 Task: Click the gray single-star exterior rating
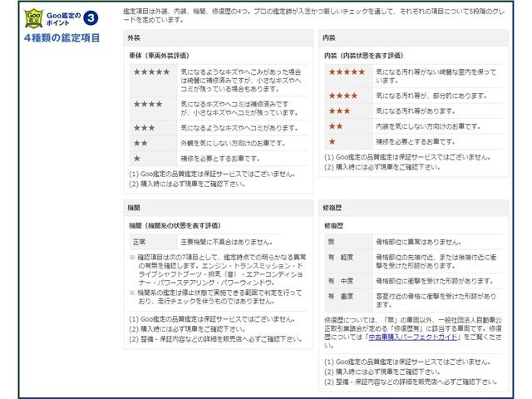click(x=137, y=157)
